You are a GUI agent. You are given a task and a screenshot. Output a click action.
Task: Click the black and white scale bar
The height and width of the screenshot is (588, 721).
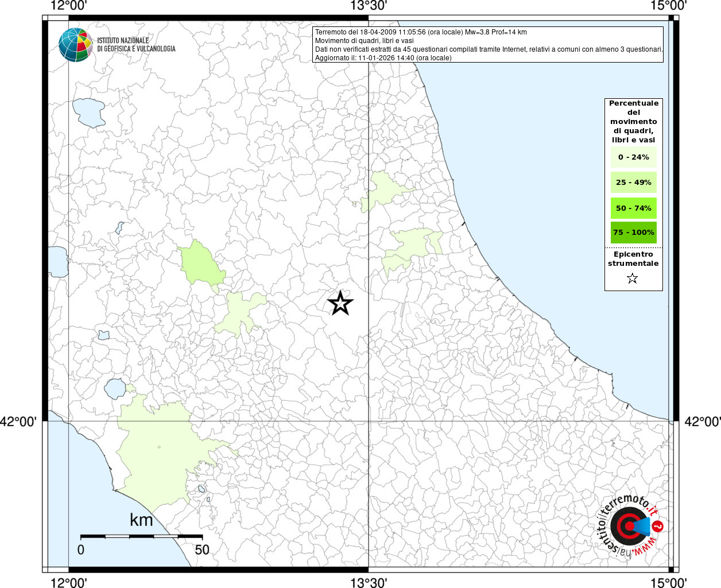[x=141, y=536]
